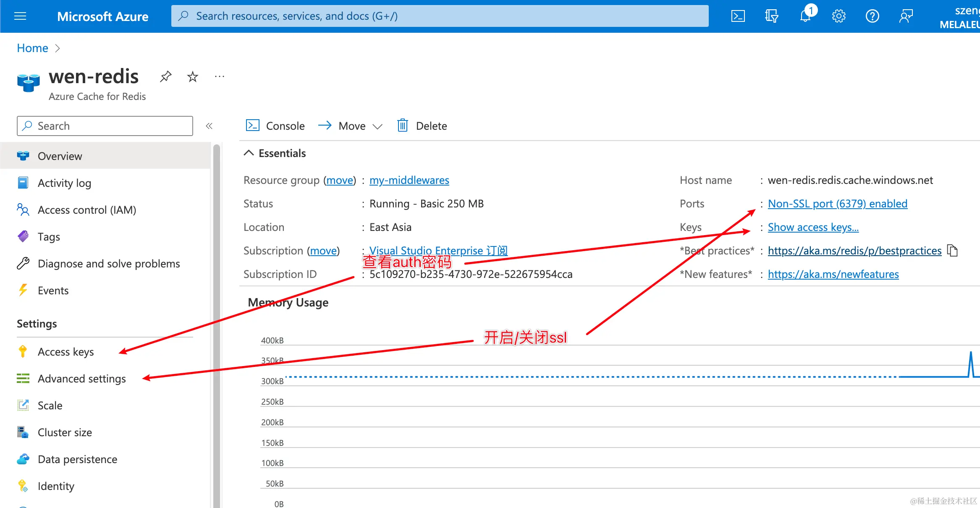980x508 pixels.
Task: Click the help question mark icon
Action: click(872, 16)
